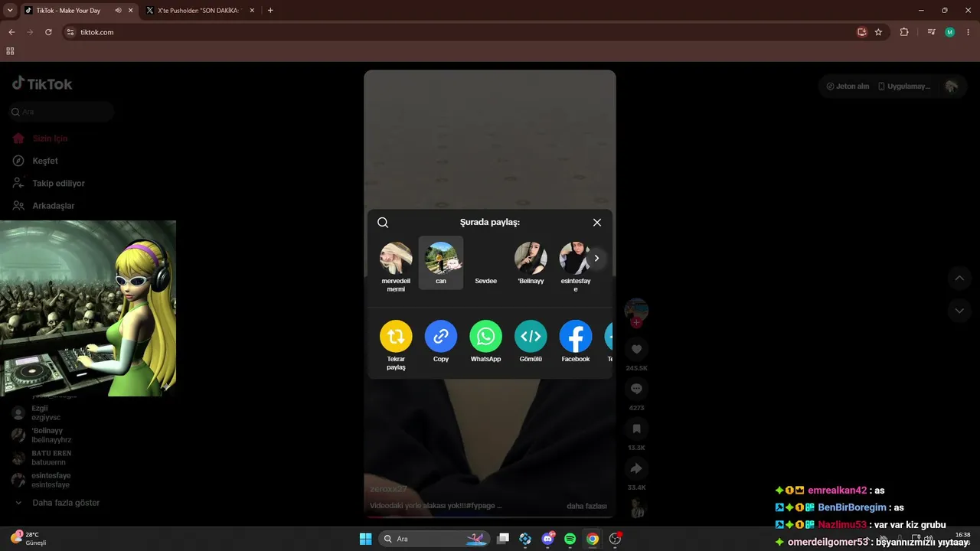Screen dimensions: 980x551
Task: Bookmark this page with the star icon
Action: [878, 32]
